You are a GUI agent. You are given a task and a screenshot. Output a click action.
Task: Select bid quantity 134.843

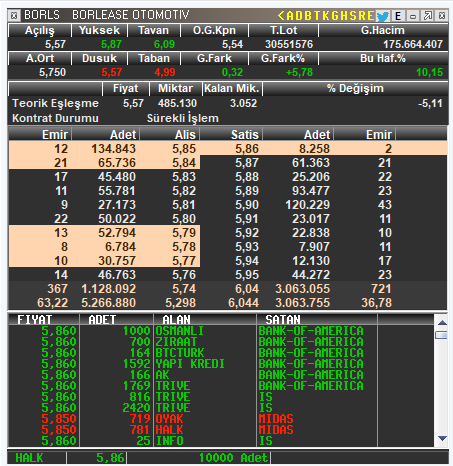pos(113,149)
